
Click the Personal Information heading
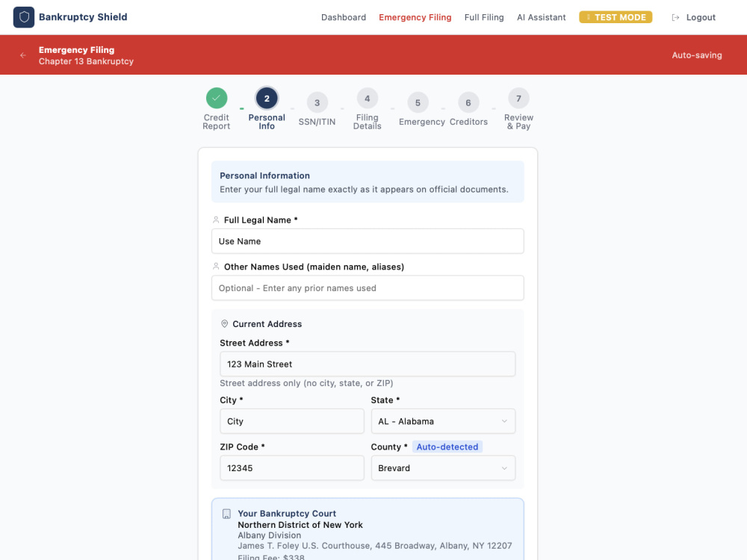pyautogui.click(x=265, y=175)
